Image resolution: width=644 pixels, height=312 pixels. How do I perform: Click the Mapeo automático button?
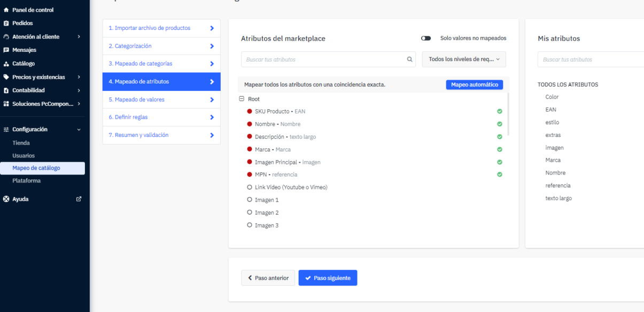click(x=474, y=85)
